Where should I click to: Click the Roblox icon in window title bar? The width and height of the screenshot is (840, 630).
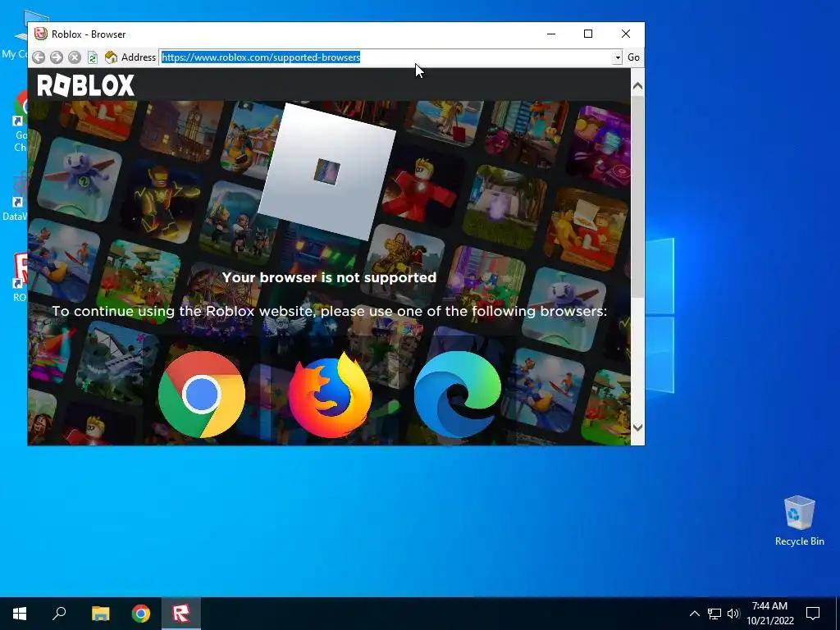41,34
